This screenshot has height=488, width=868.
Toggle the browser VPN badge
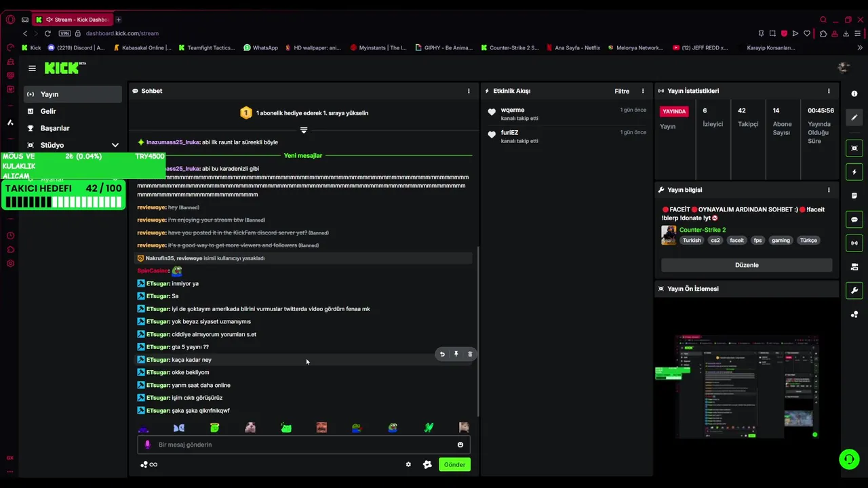point(64,33)
